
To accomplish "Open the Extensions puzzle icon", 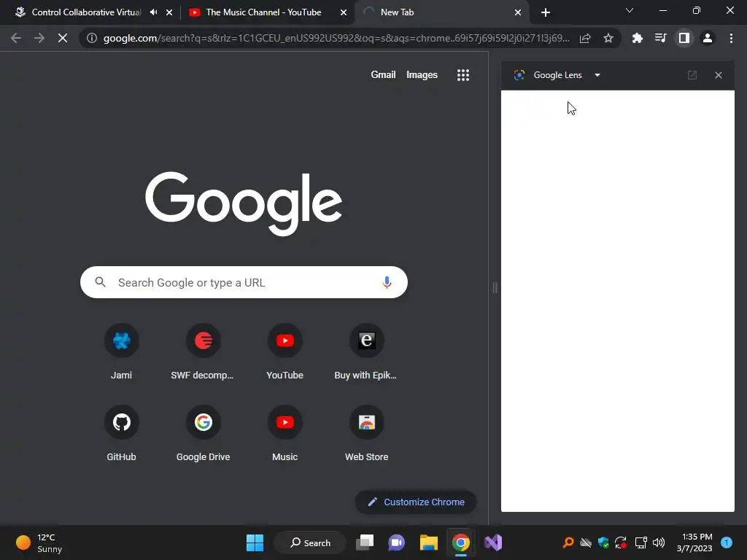I will tap(638, 38).
